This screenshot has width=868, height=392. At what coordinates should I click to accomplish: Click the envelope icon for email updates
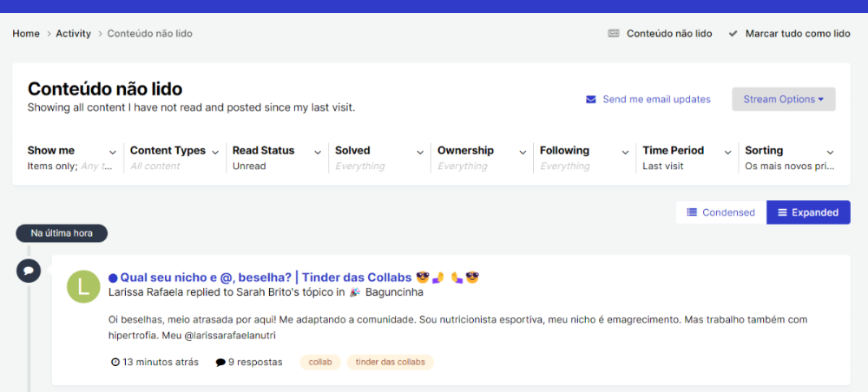point(591,100)
